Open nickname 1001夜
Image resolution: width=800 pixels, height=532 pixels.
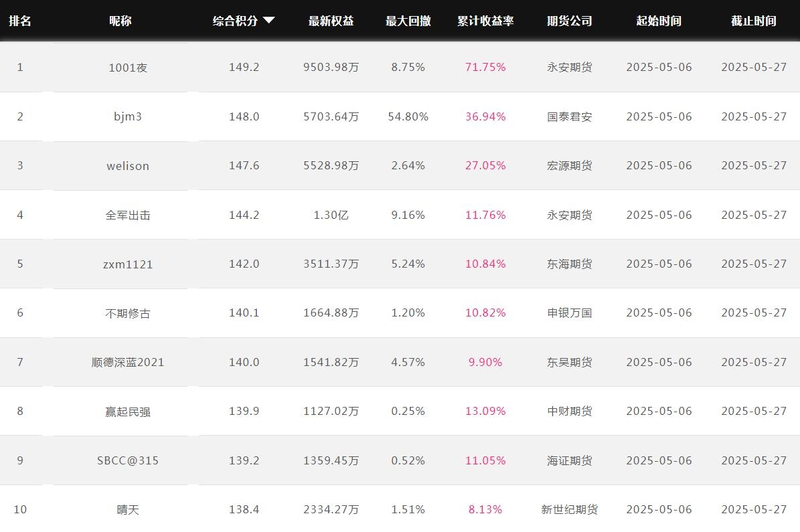[x=128, y=68]
